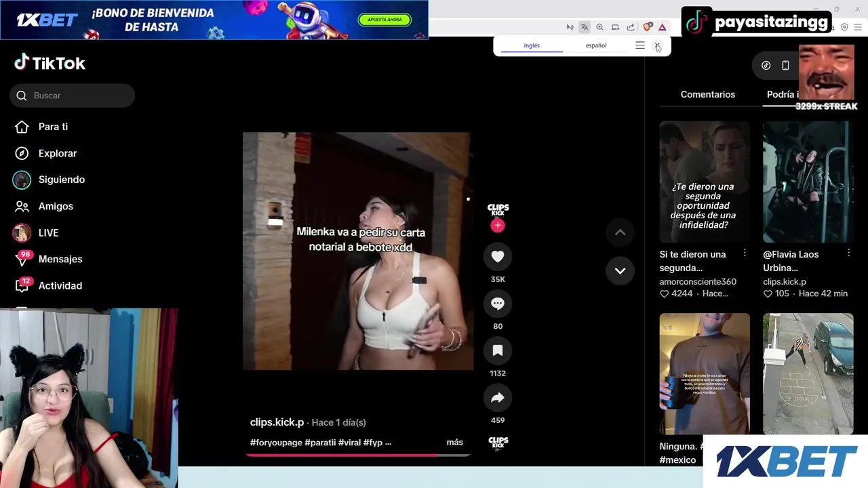Open the hopscotch street video thumbnail
This screenshot has width=868, height=488.
coord(808,373)
